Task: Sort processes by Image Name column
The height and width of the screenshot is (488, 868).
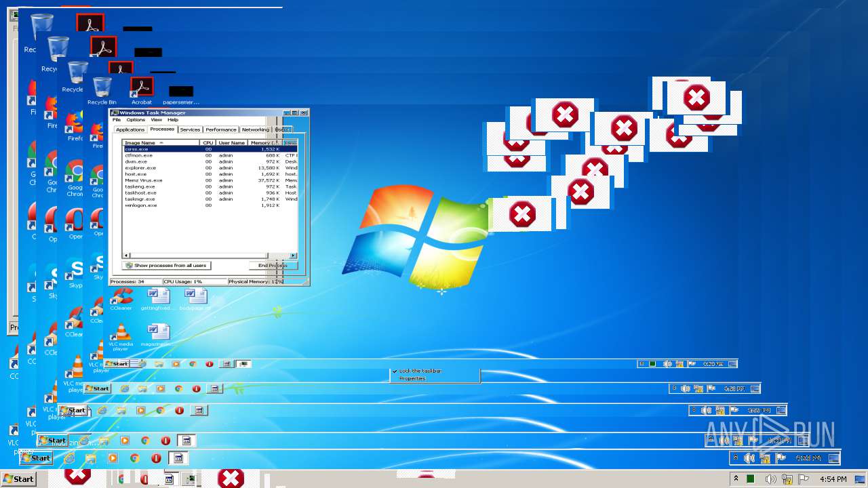Action: [x=161, y=143]
